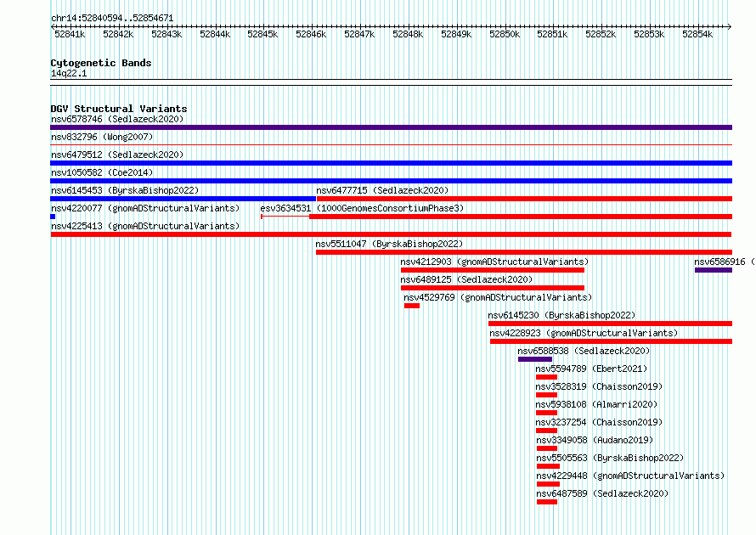This screenshot has height=535, width=756.
Task: Click the 52848k ruler position
Action: (x=408, y=34)
